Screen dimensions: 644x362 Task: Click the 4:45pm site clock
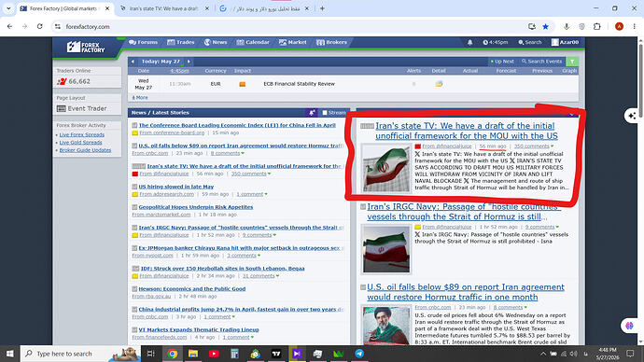(x=496, y=42)
